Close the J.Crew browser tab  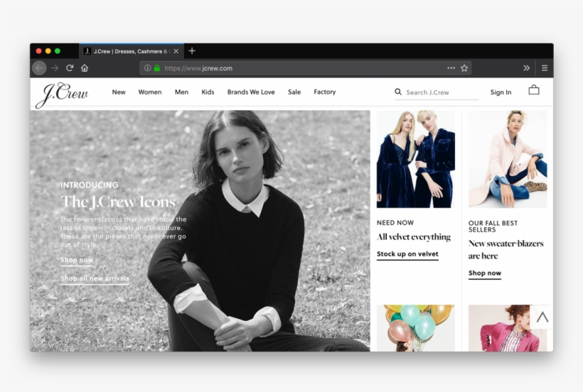coord(176,51)
